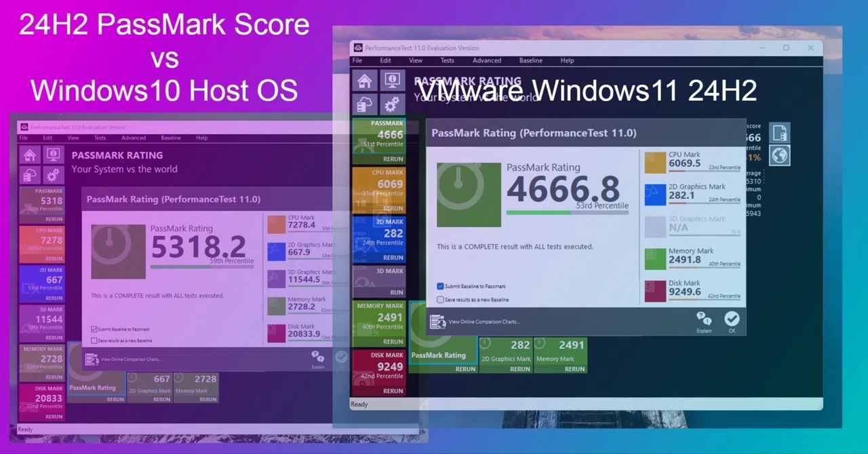This screenshot has width=868, height=454.
Task: Click OK button in right PassMark dialog
Action: pyautogui.click(x=732, y=321)
